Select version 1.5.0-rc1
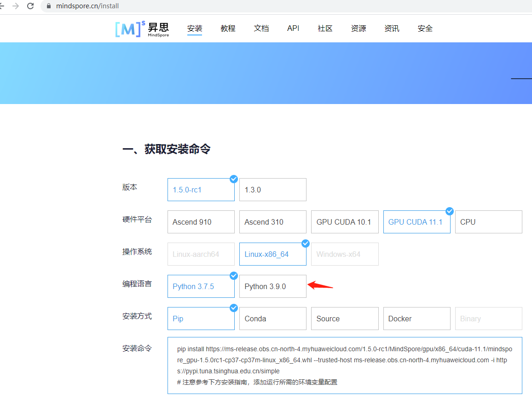Image resolution: width=532 pixels, height=406 pixels. [201, 190]
